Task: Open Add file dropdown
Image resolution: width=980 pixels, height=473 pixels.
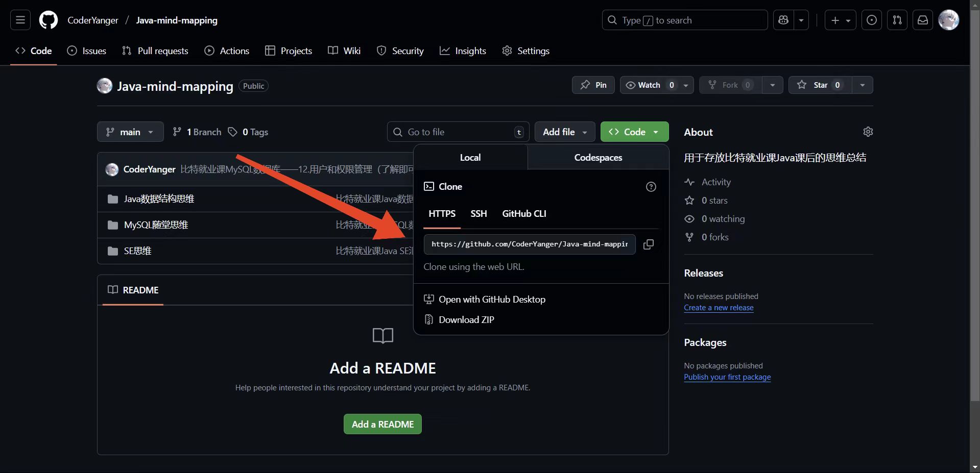Action: [x=565, y=132]
